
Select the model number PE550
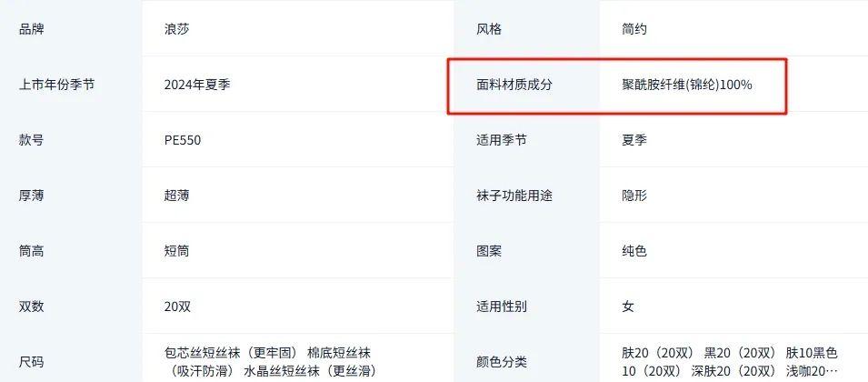click(x=183, y=140)
